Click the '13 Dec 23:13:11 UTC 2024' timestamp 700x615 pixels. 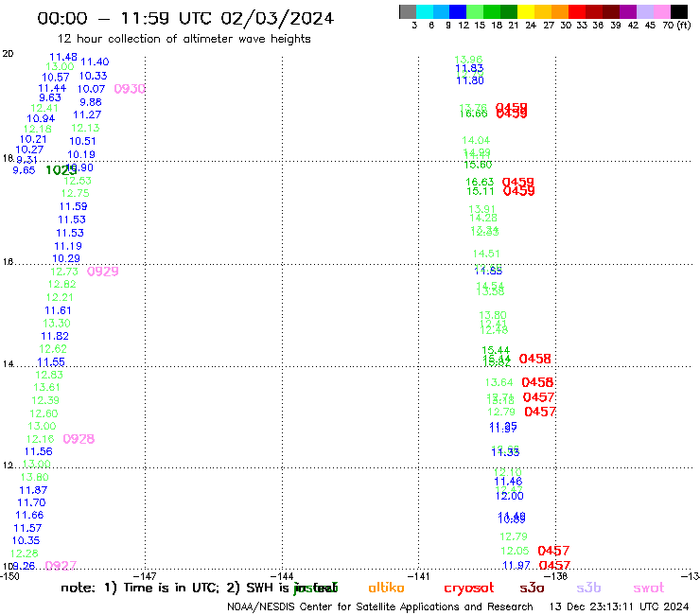pyautogui.click(x=619, y=606)
